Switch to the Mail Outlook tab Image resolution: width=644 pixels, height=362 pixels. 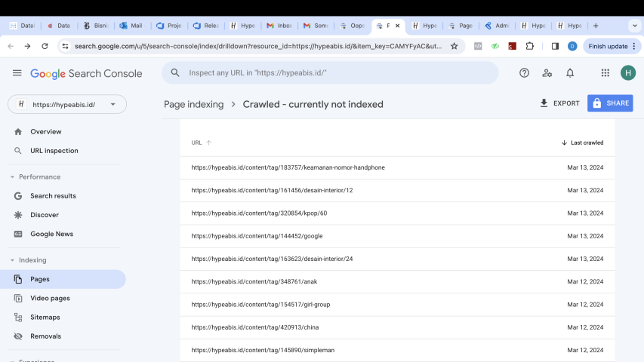pos(132,26)
